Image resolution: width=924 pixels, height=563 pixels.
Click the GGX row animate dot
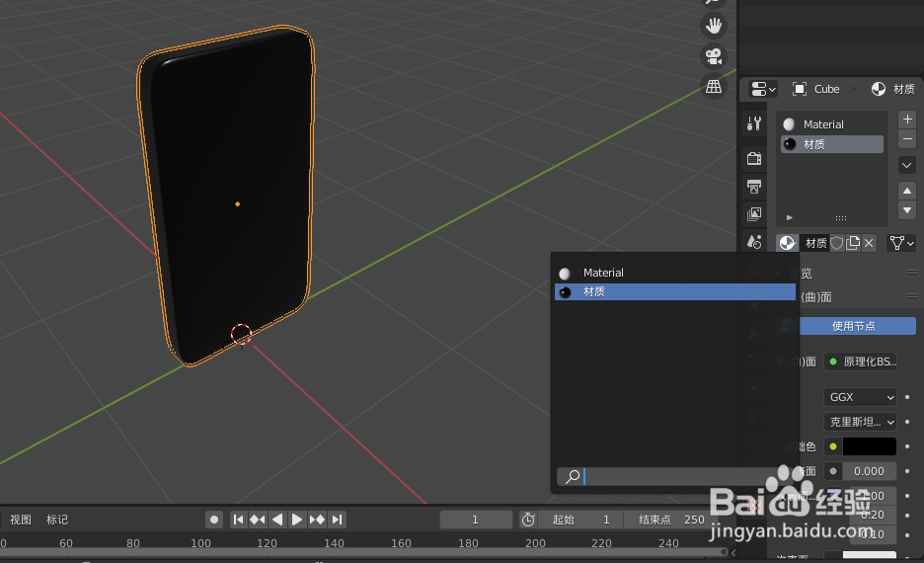click(907, 397)
